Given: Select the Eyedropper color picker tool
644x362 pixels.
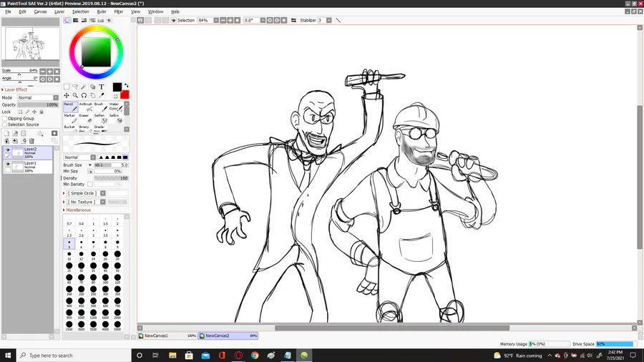Looking at the screenshot, I should pyautogui.click(x=102, y=95).
